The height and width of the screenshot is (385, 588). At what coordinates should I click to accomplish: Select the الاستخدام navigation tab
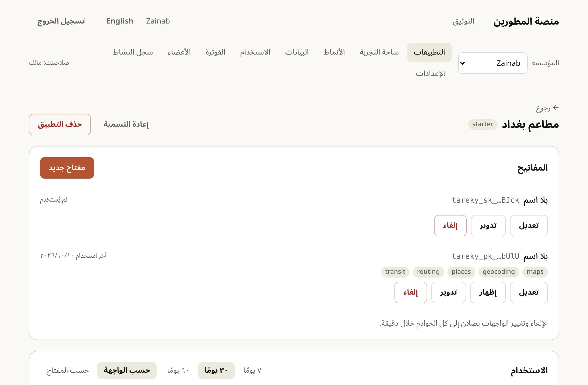255,52
